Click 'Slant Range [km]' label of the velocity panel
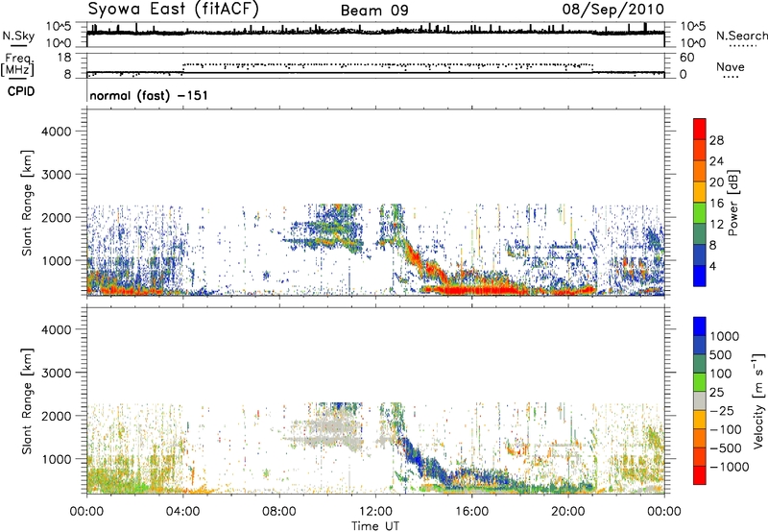This screenshot has width=768, height=532. (x=27, y=400)
